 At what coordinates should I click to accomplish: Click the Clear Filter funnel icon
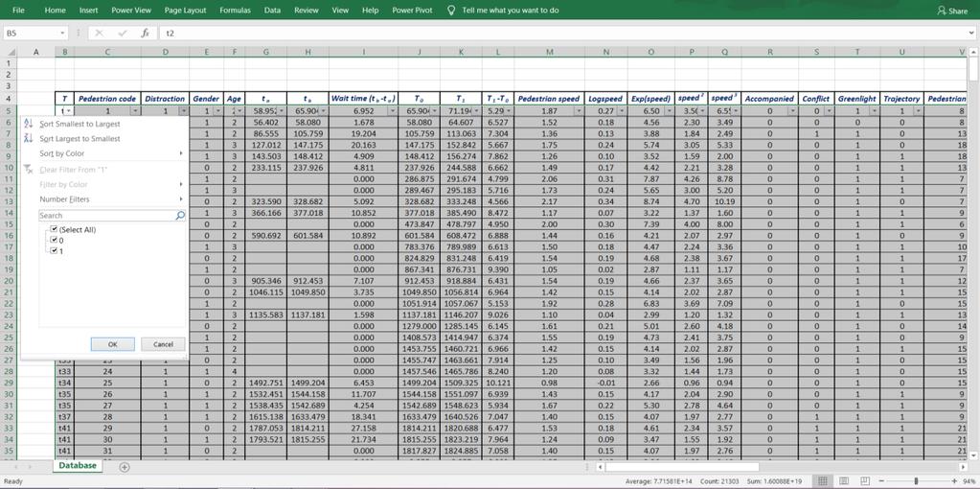click(x=28, y=170)
